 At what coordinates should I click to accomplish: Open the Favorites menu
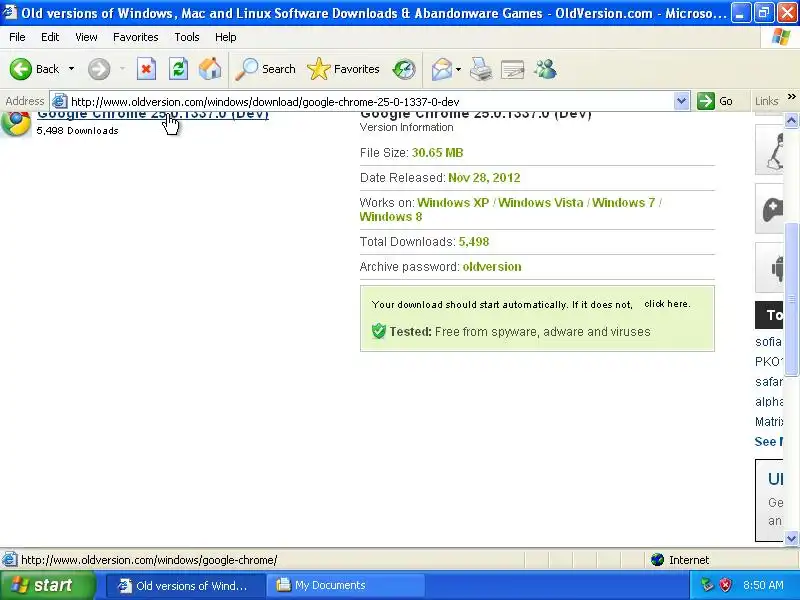click(x=136, y=37)
